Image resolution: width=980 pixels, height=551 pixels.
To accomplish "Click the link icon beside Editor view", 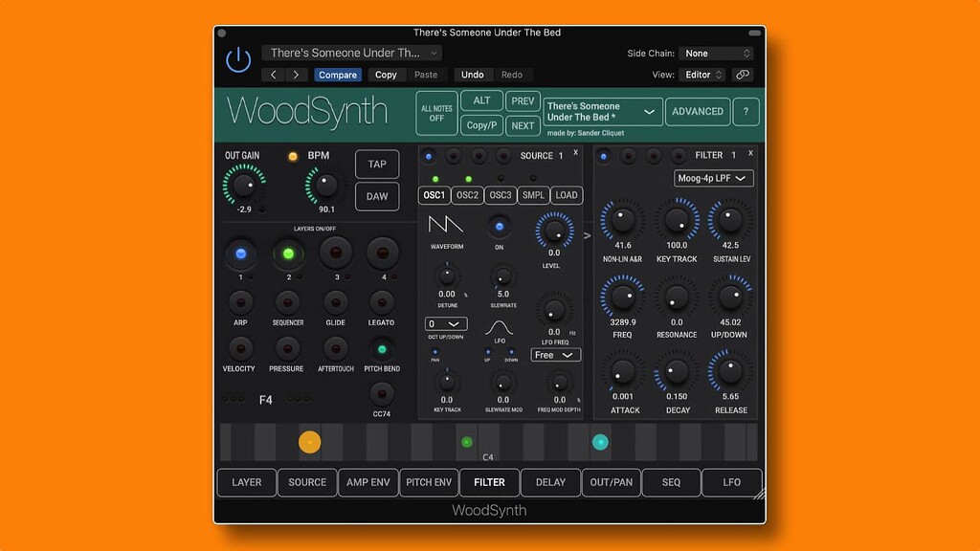I will click(743, 75).
